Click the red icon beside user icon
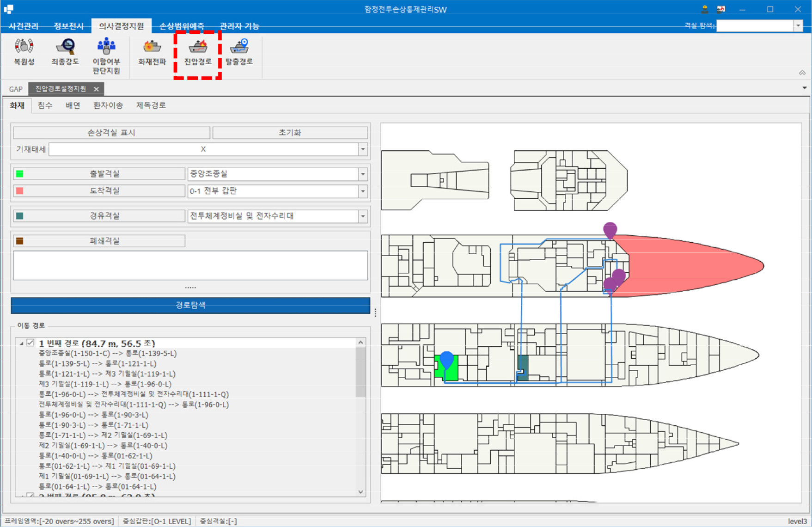Screen dimensions: 812x527 tap(721, 9)
